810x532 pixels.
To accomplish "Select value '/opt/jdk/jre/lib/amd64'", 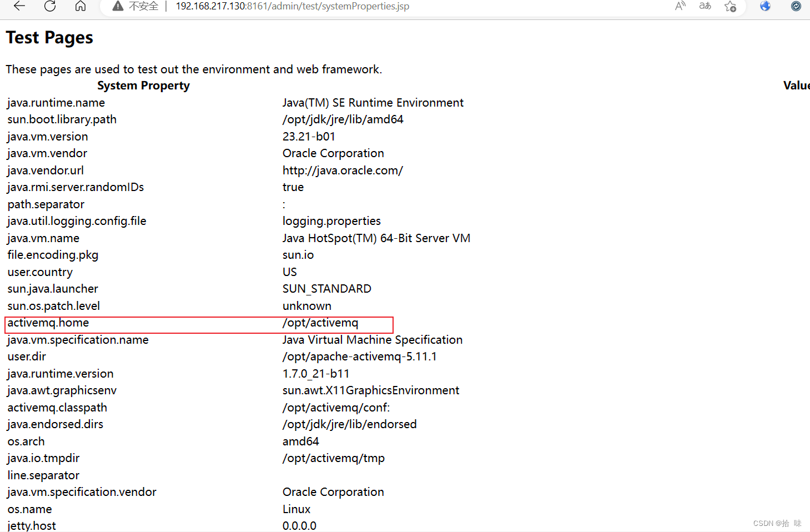I will point(343,119).
